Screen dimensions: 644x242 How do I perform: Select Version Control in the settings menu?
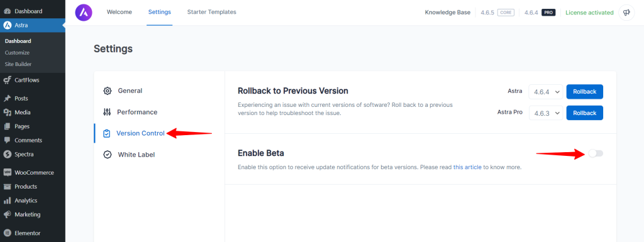140,133
